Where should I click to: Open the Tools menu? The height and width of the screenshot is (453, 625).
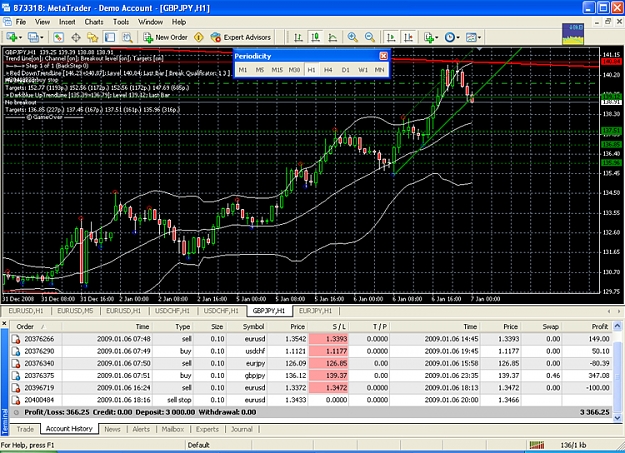point(121,22)
